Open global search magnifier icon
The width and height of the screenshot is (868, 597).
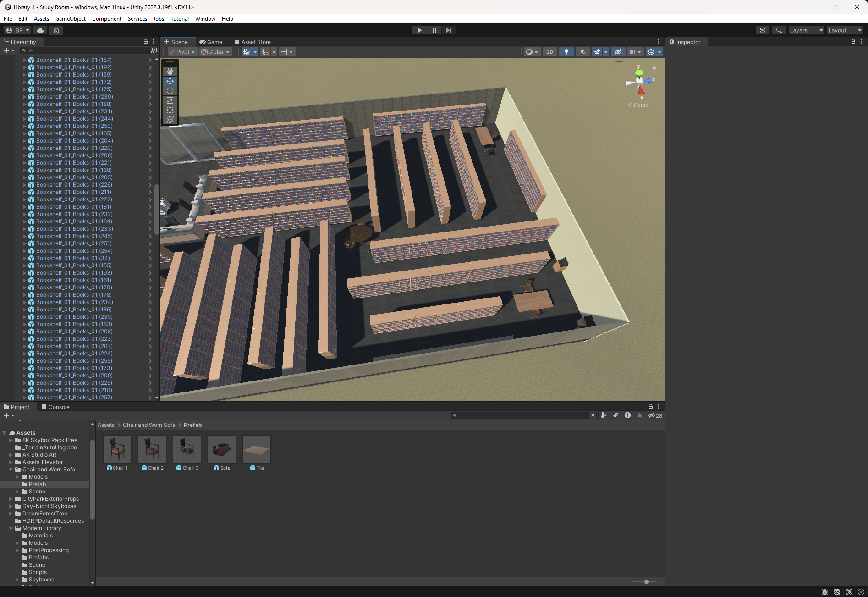pyautogui.click(x=779, y=30)
